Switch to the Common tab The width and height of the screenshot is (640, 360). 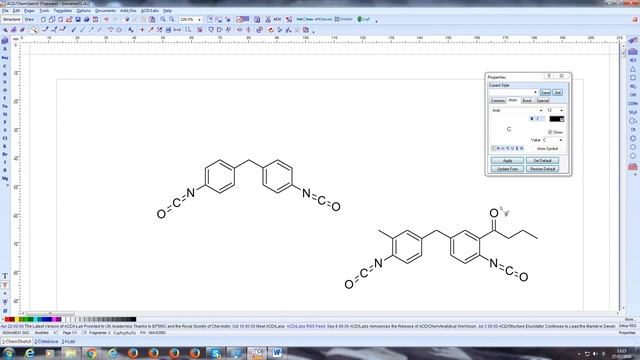point(498,100)
